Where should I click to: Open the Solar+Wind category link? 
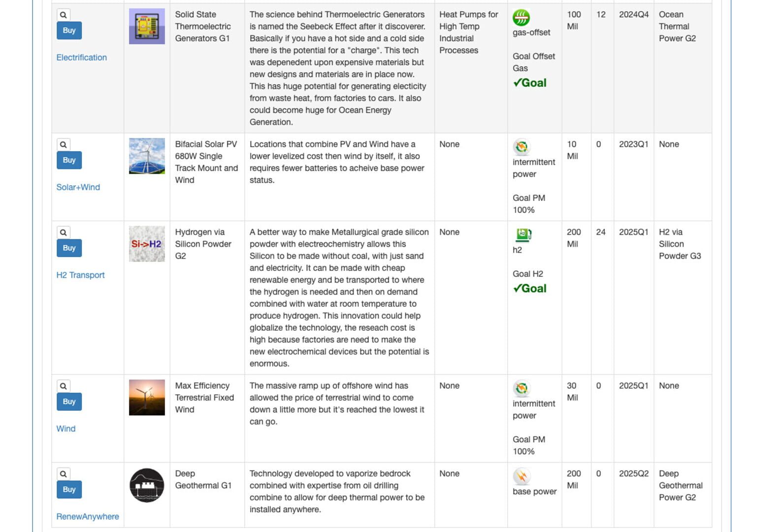click(78, 187)
